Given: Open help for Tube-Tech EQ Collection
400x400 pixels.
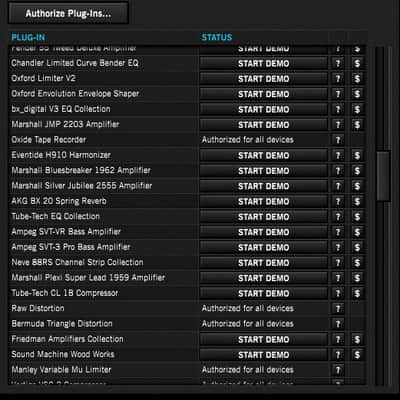Looking at the screenshot, I should 338,217.
